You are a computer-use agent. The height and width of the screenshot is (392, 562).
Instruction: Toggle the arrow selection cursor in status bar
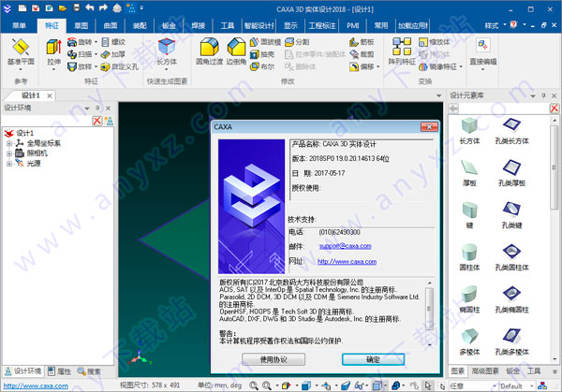pyautogui.click(x=428, y=385)
